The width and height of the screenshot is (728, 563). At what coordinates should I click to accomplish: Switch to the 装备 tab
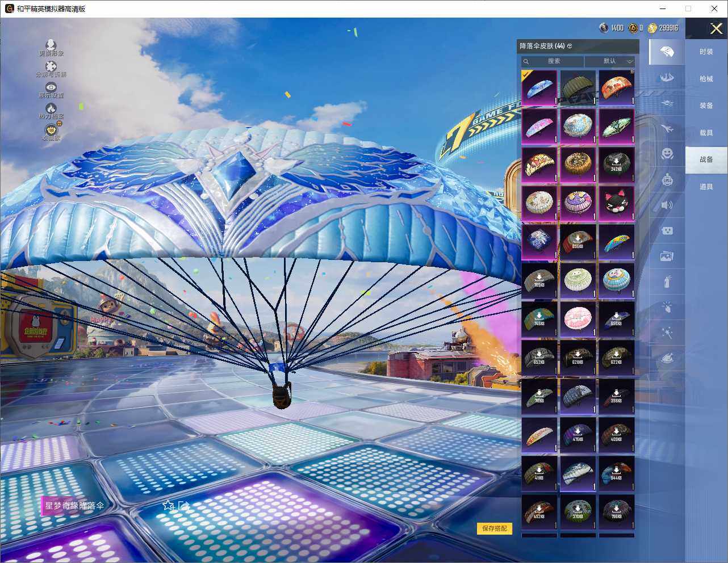tap(706, 106)
